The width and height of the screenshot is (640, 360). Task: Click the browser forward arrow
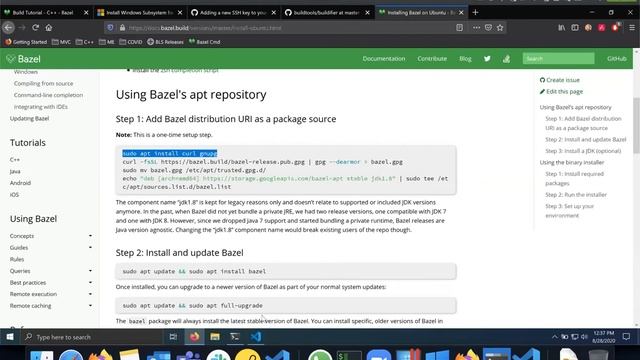22,28
